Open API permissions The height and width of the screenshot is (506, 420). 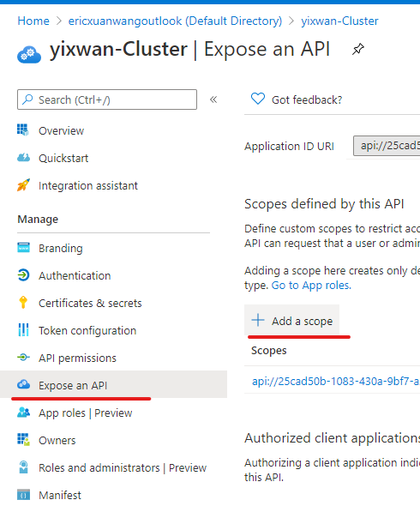pyautogui.click(x=77, y=358)
